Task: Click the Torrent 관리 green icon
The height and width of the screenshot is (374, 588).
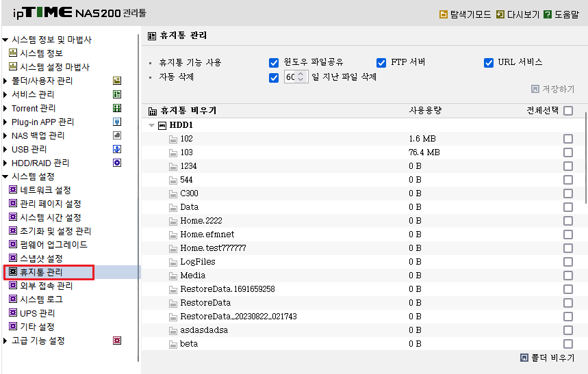Action: [x=117, y=108]
